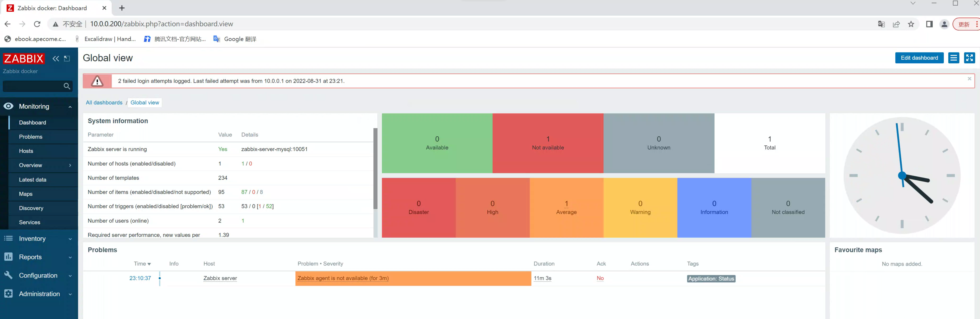This screenshot has height=319, width=980.
Task: Click System information vertical scrollbar
Action: 375,169
